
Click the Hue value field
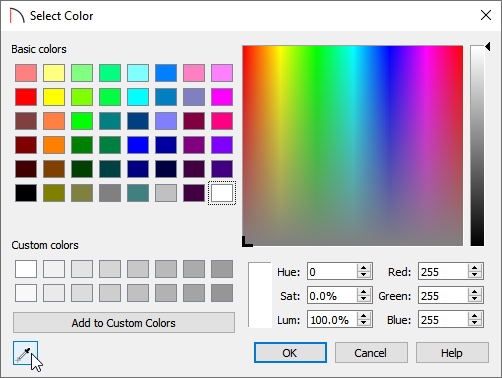[x=332, y=272]
